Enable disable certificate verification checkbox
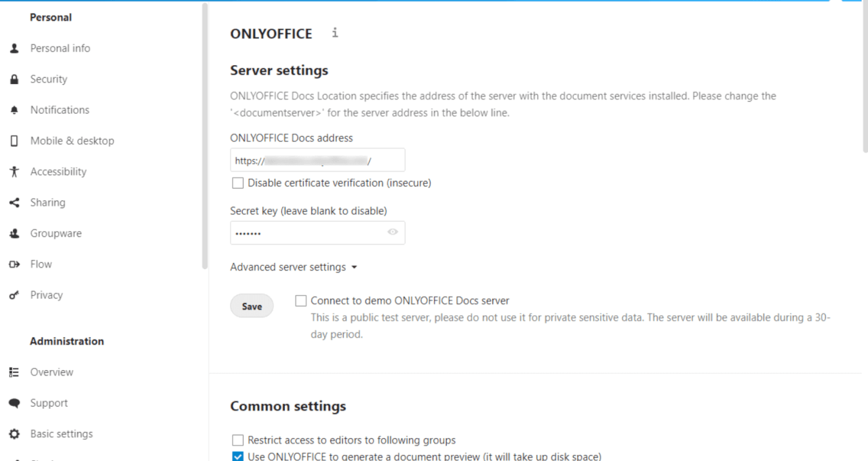868x461 pixels. [237, 182]
